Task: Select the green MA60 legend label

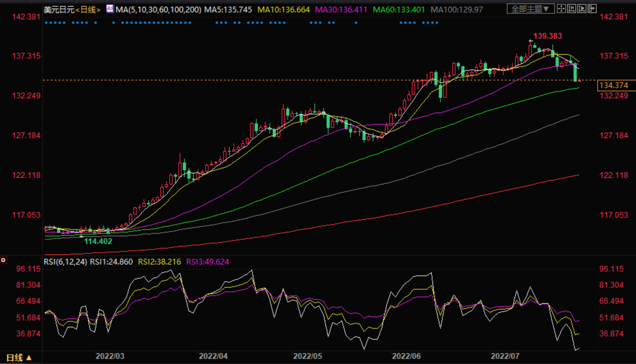Action: pos(399,9)
